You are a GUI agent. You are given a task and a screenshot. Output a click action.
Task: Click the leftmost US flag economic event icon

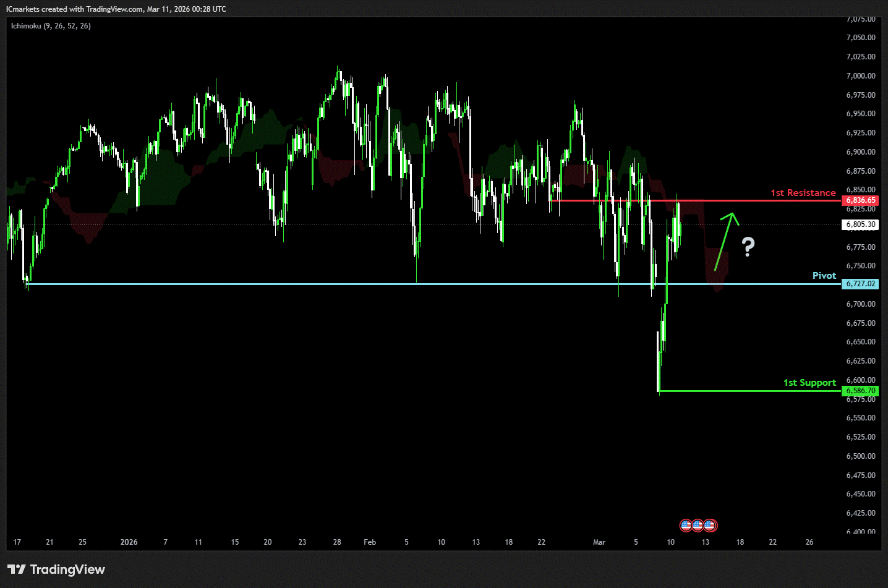[x=686, y=526]
